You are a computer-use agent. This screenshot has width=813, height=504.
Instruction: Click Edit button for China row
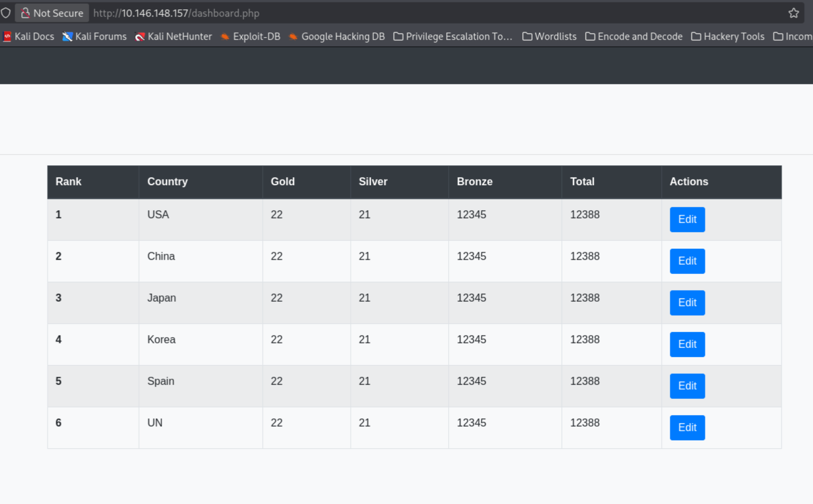687,261
